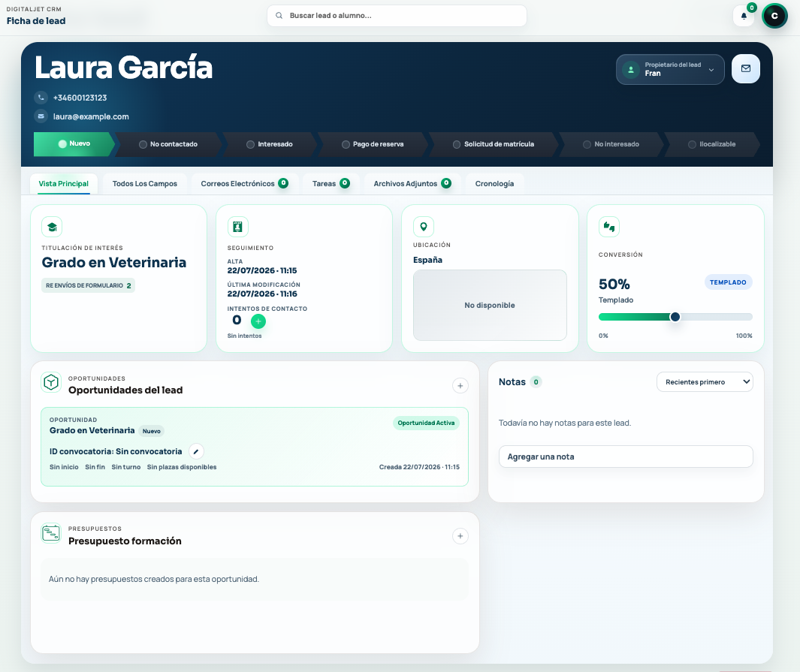Edit ID convocatoria with pencil icon
The width and height of the screenshot is (800, 672).
(x=196, y=451)
